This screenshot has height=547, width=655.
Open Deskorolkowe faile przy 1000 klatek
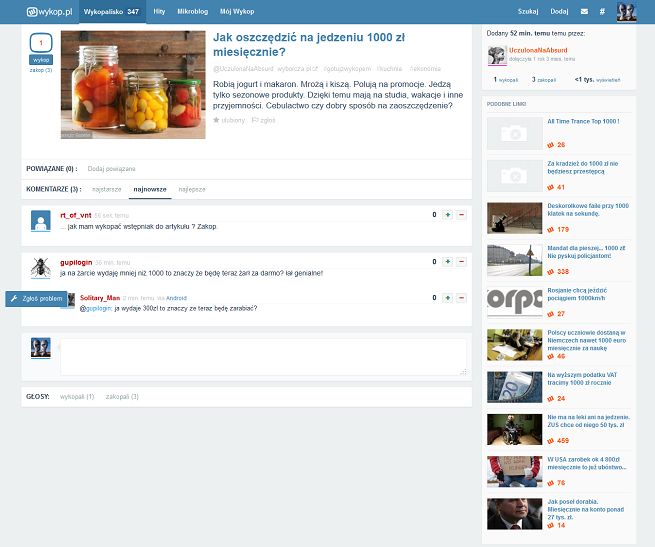point(588,210)
